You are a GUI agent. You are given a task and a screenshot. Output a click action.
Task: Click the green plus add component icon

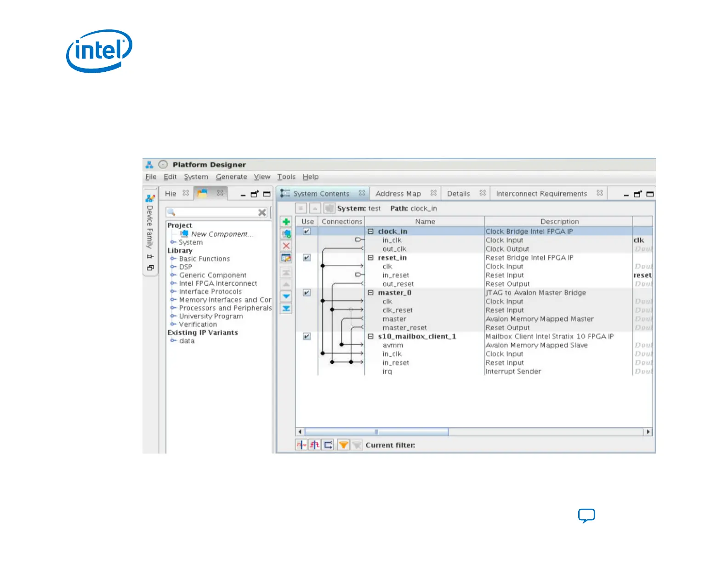(x=286, y=222)
